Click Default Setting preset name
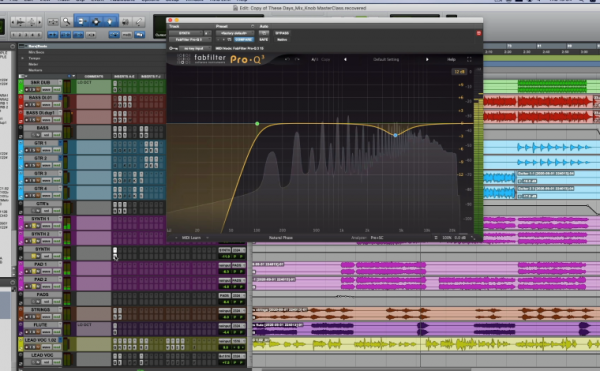The width and height of the screenshot is (600, 371). pyautogui.click(x=386, y=59)
